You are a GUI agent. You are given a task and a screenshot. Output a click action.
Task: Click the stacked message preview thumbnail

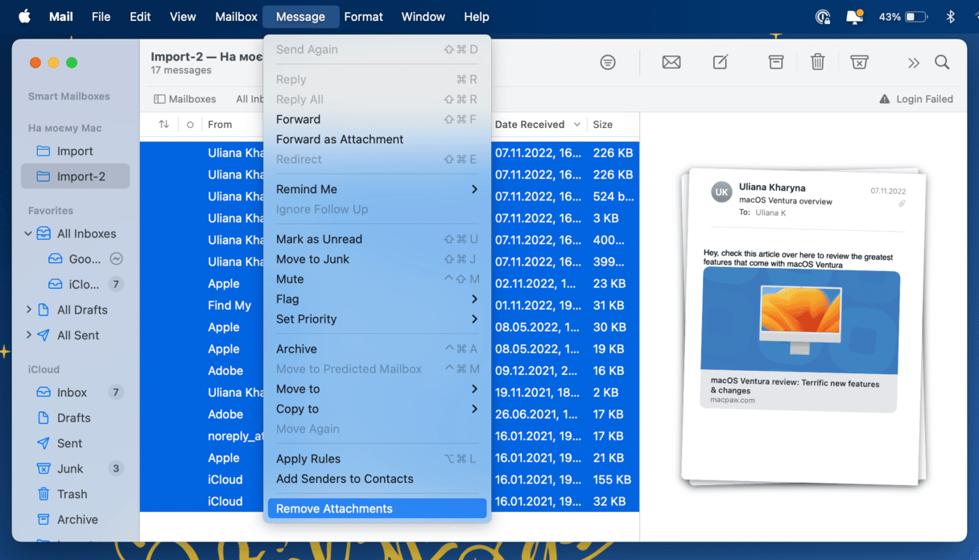pos(803,327)
